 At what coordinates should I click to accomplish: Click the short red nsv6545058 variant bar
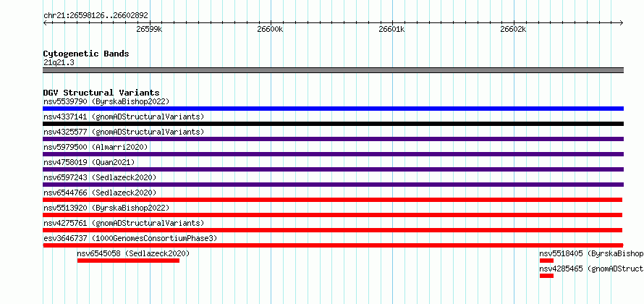(128, 261)
